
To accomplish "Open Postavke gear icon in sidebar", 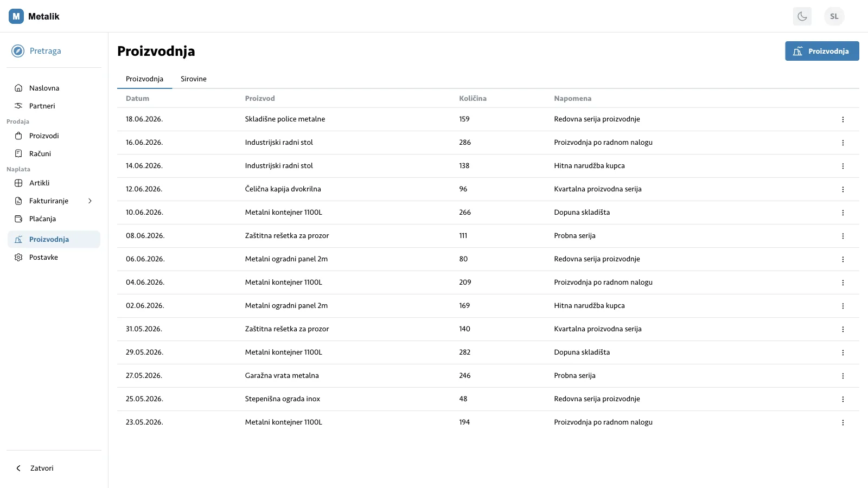I will click(18, 257).
